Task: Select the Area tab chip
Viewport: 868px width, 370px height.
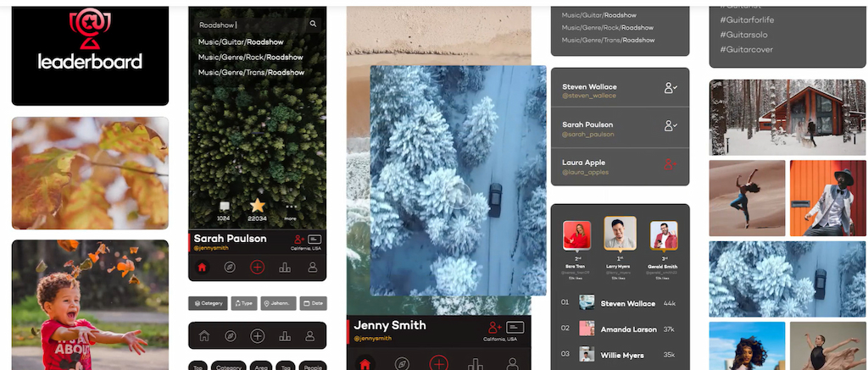Action: [x=263, y=367]
